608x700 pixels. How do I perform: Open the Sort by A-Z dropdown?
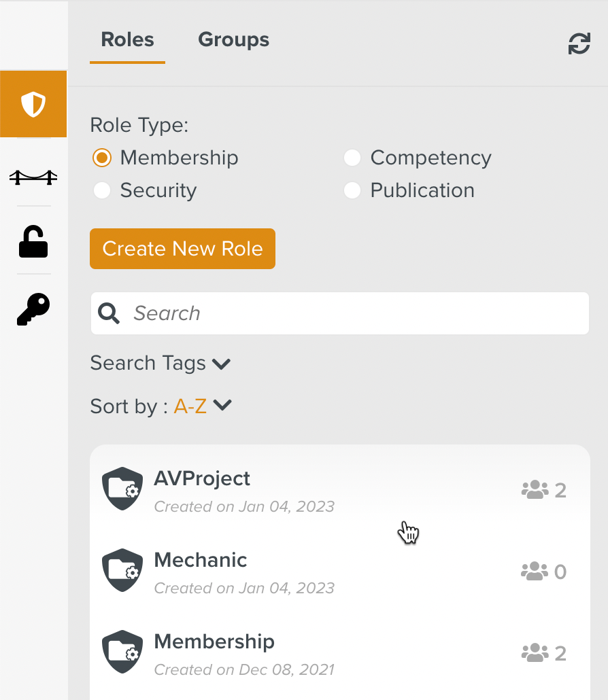[x=203, y=406]
